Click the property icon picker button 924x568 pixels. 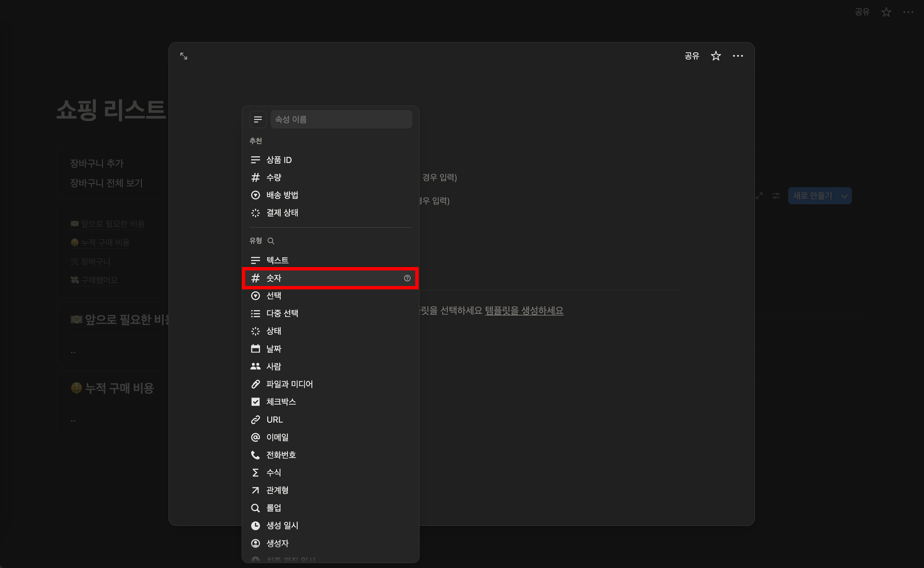[x=258, y=120]
